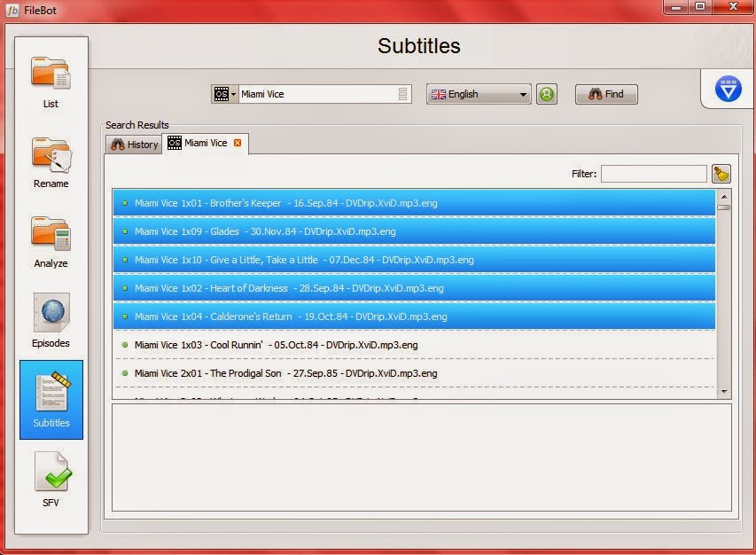This screenshot has height=555, width=756.
Task: Click the Filter text field
Action: pos(654,174)
